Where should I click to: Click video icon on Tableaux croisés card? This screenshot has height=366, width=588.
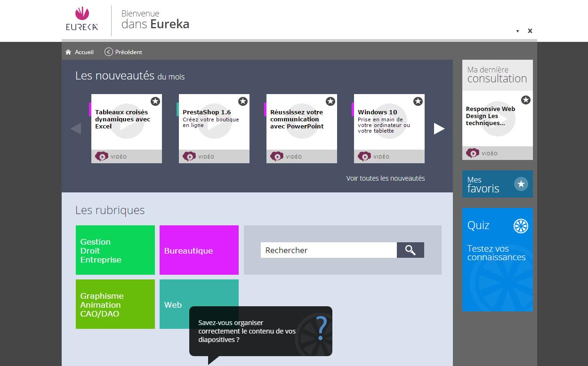pyautogui.click(x=102, y=156)
